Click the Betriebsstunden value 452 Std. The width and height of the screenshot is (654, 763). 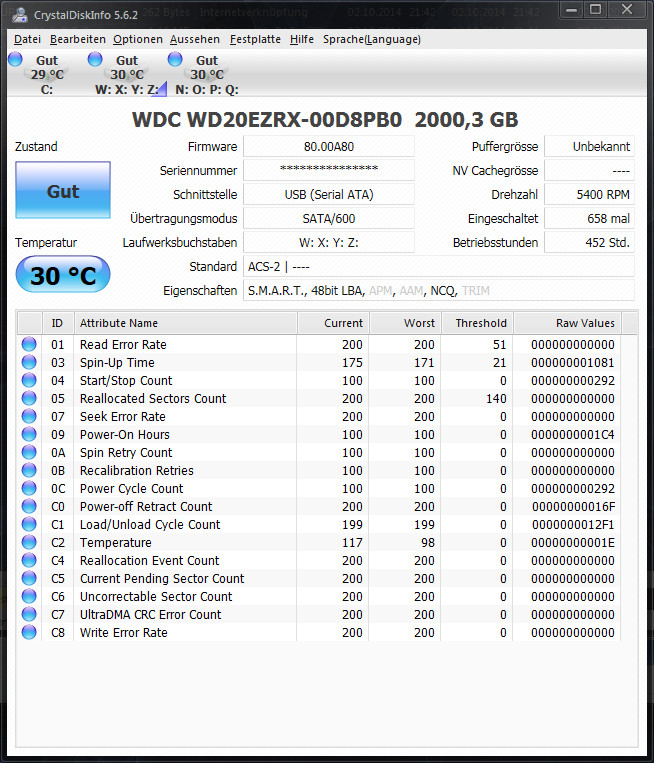tap(589, 242)
